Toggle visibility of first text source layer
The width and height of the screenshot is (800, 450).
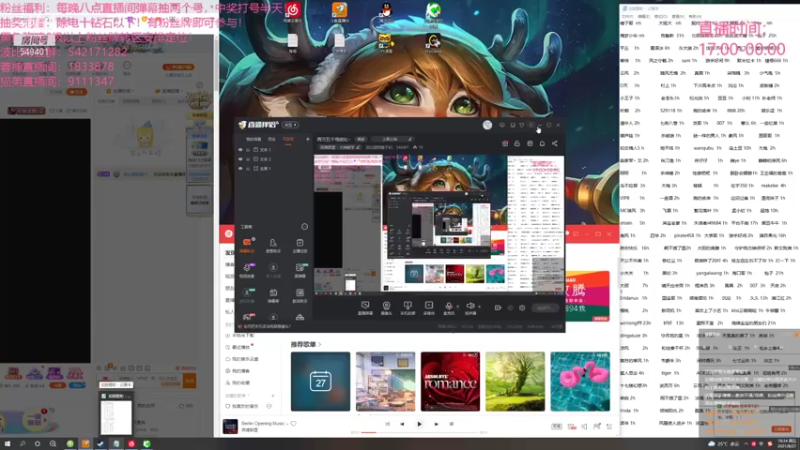pyautogui.click(x=240, y=150)
